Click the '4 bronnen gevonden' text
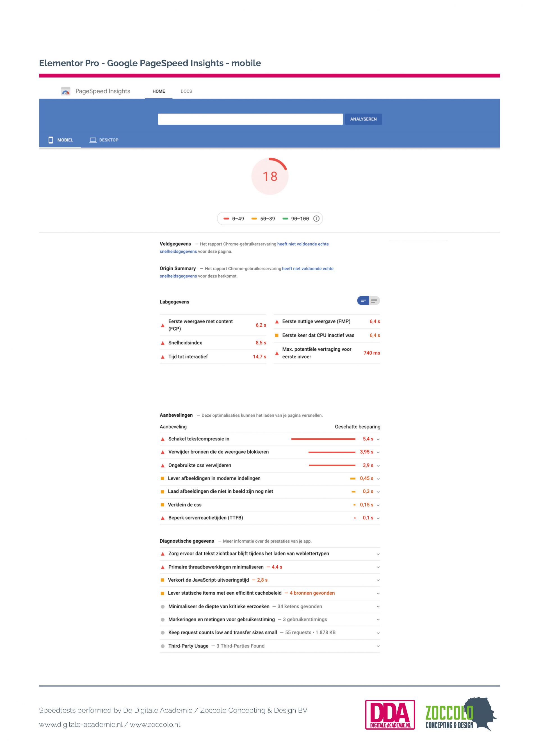Image resolution: width=539 pixels, height=756 pixels. coord(312,593)
